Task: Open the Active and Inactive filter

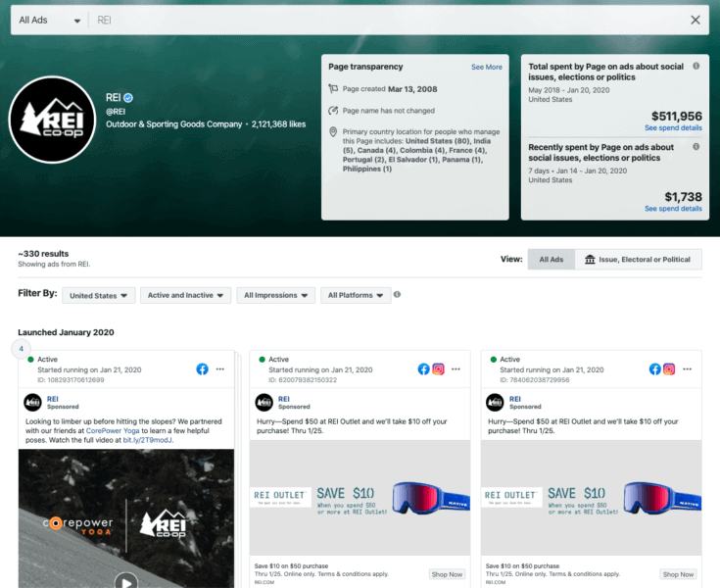Action: tap(185, 295)
